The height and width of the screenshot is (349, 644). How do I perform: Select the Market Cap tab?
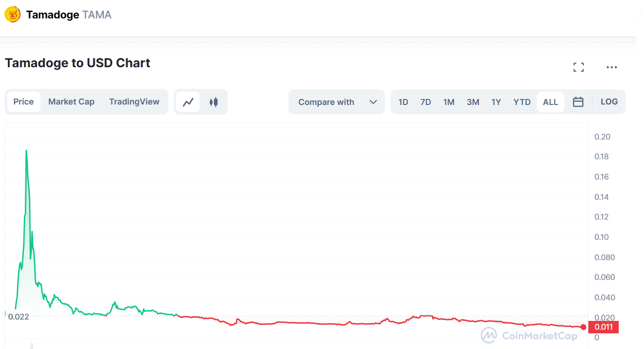pos(71,102)
